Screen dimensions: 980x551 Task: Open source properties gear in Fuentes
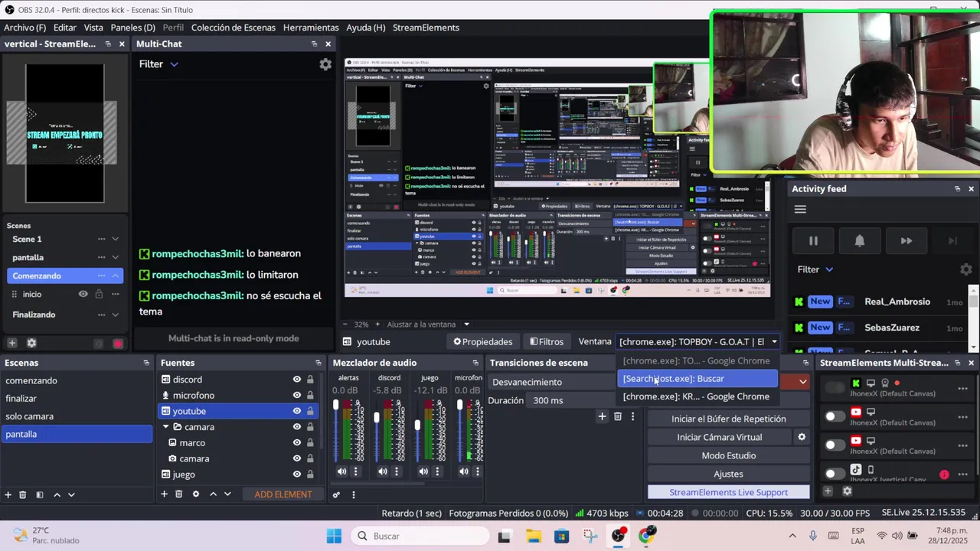[196, 494]
